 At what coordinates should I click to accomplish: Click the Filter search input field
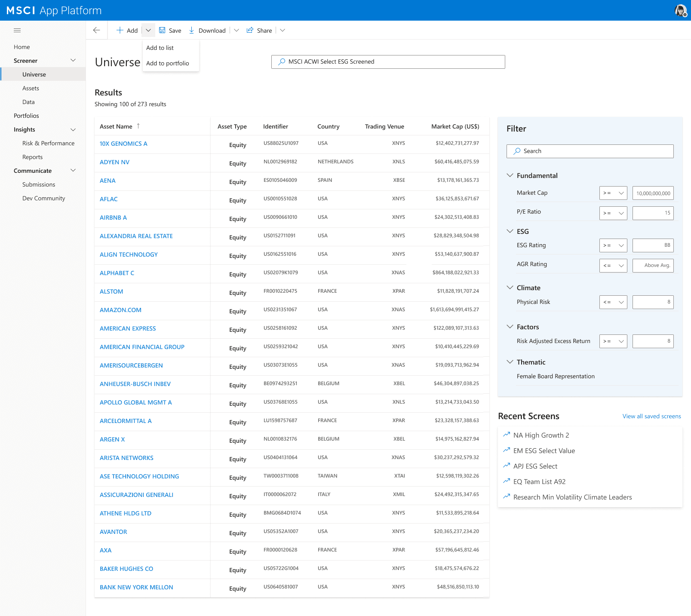coord(590,151)
